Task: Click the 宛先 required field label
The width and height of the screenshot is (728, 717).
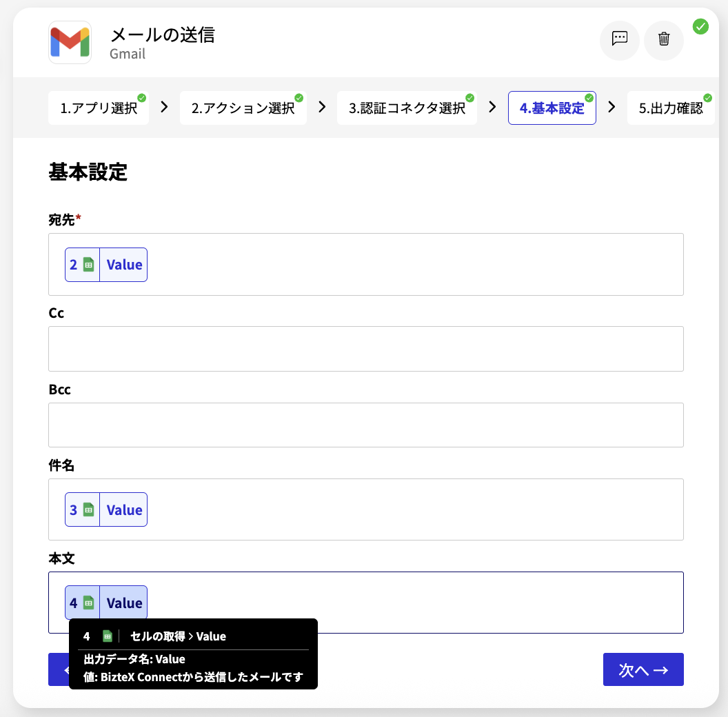Action: coord(65,220)
